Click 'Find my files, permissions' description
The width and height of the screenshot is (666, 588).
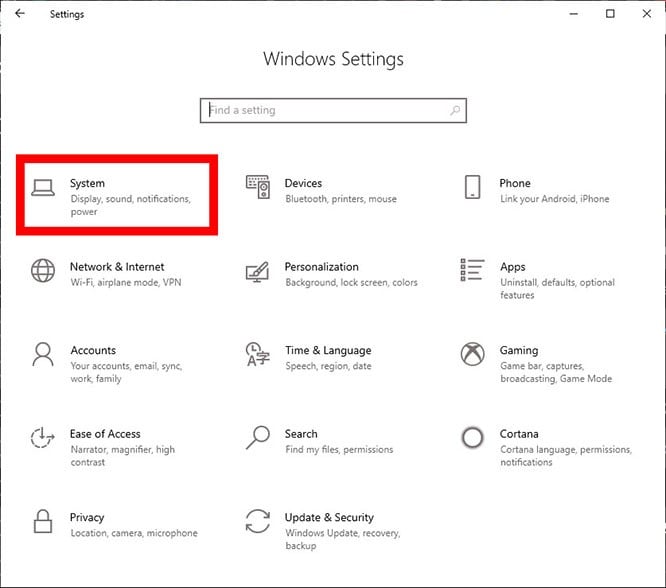339,449
